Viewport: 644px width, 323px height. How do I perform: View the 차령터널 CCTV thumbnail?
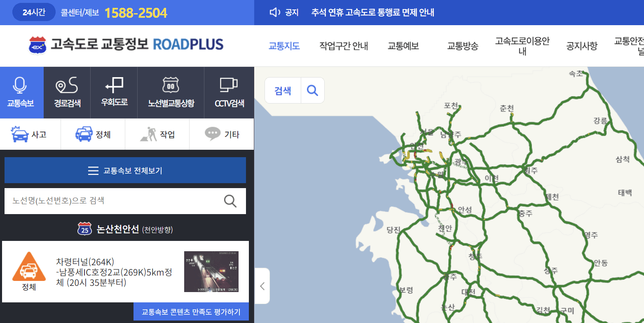click(x=211, y=271)
